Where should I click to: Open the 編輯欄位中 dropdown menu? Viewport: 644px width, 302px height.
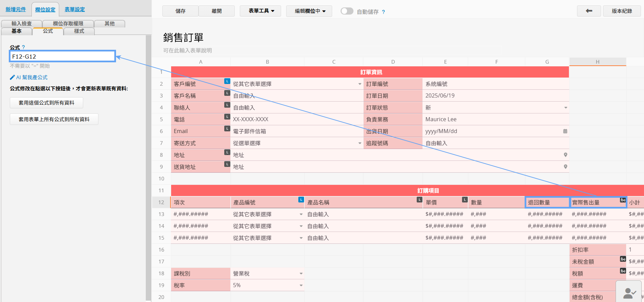(310, 11)
